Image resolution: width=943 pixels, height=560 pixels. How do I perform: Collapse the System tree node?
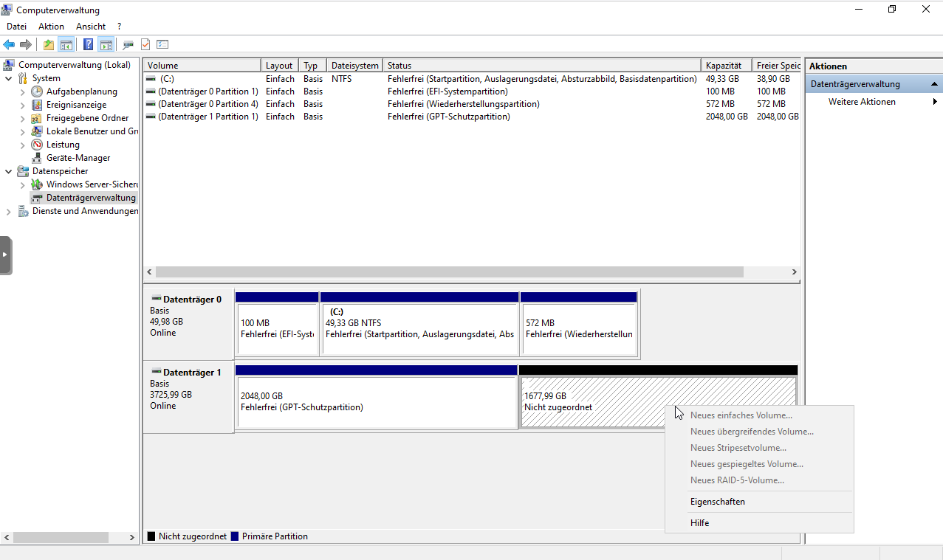(x=9, y=78)
